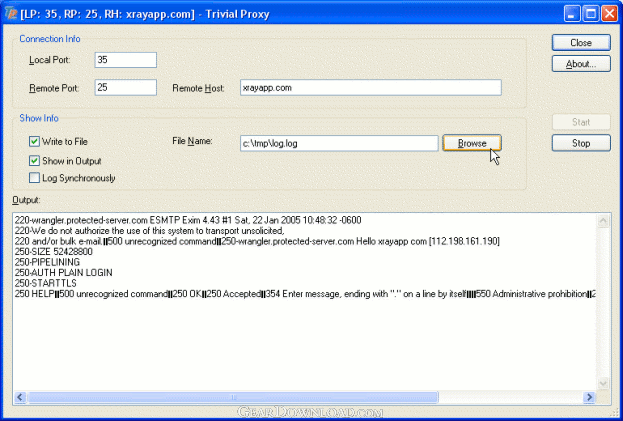The image size is (623, 421).
Task: Click the Trivial Proxy title bar icon
Action: pos(11,14)
